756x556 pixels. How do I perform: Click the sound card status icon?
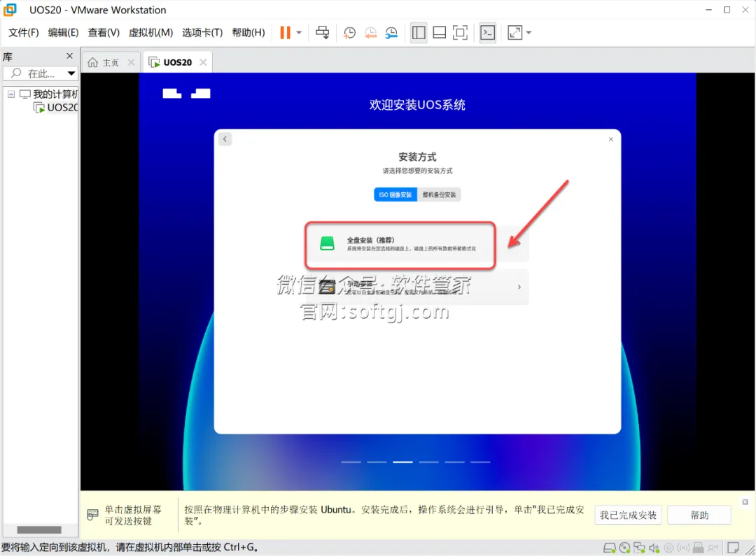tap(654, 548)
